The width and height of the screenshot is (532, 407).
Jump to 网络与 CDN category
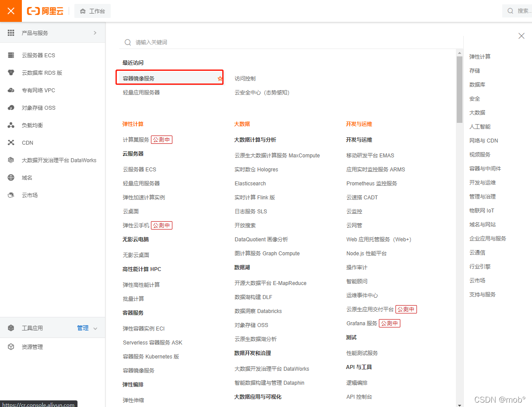pos(483,141)
